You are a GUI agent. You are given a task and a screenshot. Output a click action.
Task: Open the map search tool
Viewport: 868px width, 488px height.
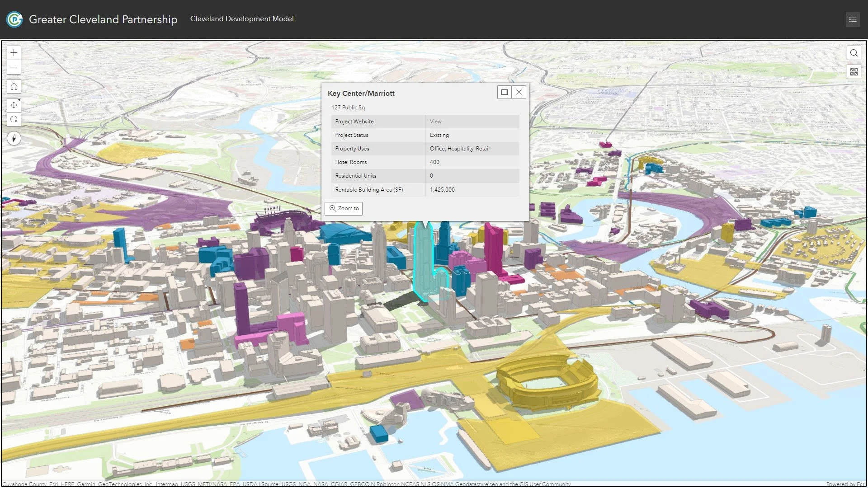pyautogui.click(x=854, y=53)
